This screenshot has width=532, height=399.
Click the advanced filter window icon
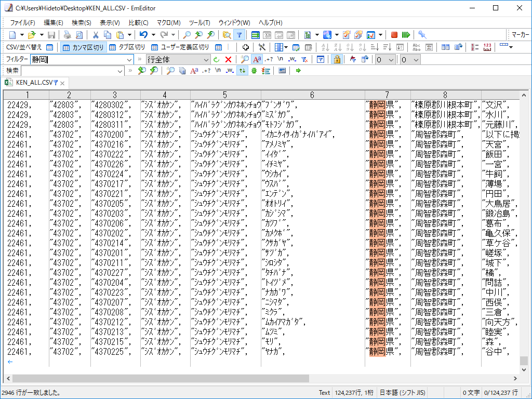[320, 60]
